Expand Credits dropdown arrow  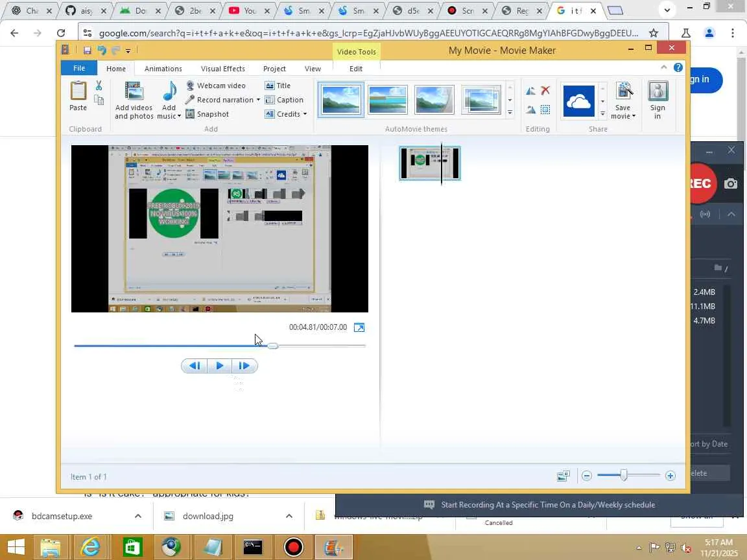click(x=305, y=114)
